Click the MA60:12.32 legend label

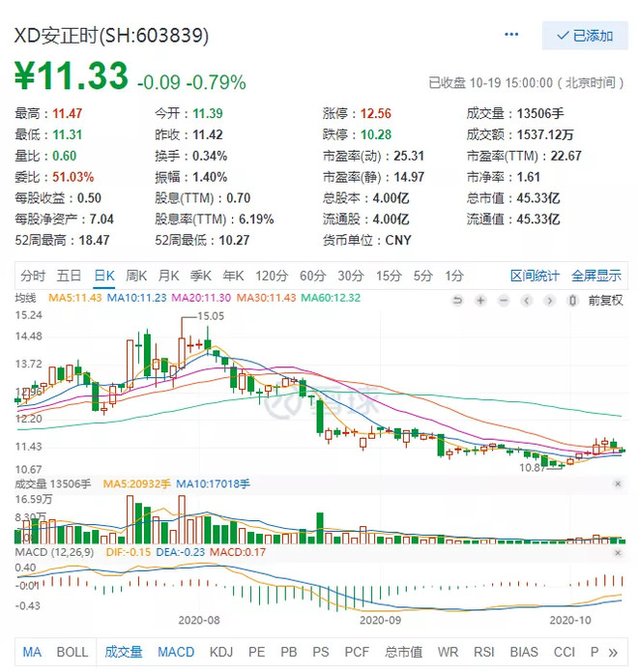point(331,298)
